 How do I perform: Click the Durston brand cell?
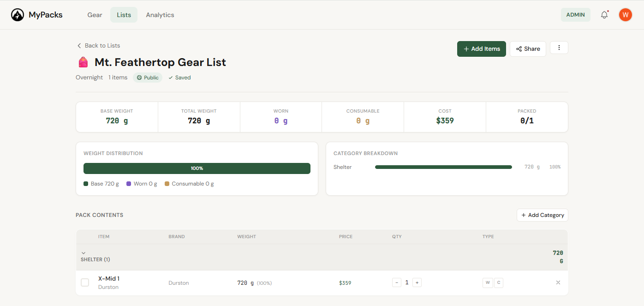[179, 283]
